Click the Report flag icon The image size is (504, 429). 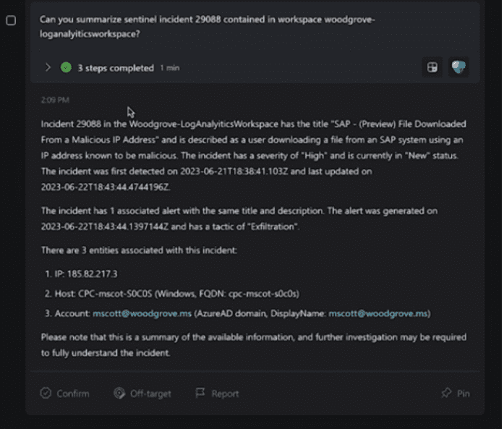200,393
